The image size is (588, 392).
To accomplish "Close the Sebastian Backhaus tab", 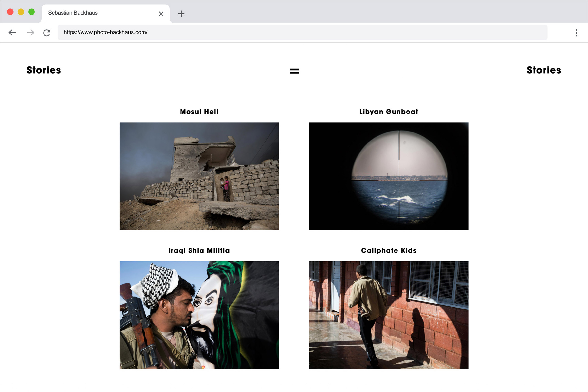I will (161, 14).
